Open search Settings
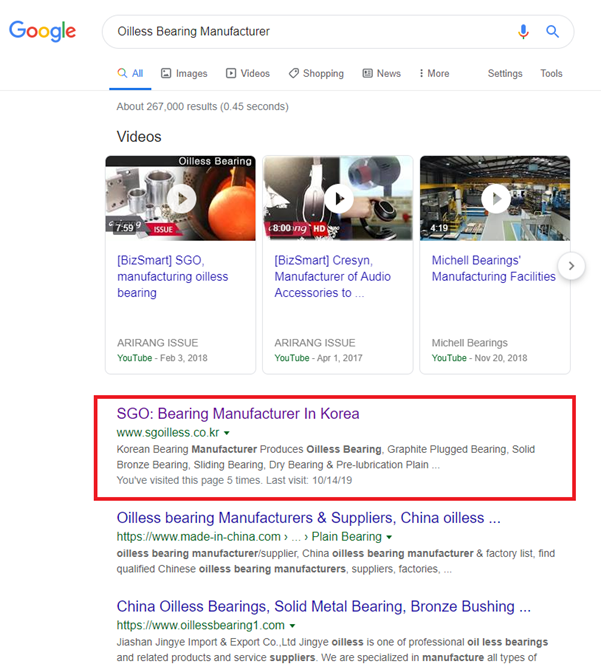The height and width of the screenshot is (664, 602). [x=505, y=73]
